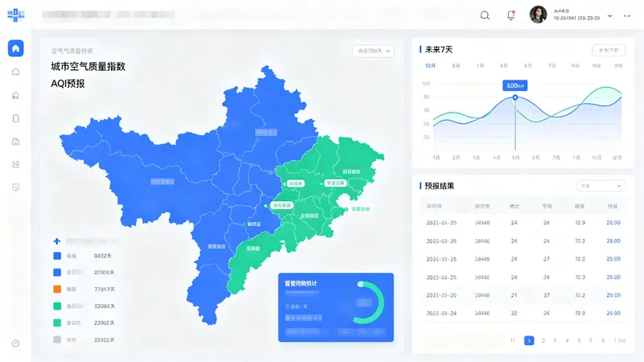Select the stacked server sidebar icon
644x362 pixels.
click(15, 165)
